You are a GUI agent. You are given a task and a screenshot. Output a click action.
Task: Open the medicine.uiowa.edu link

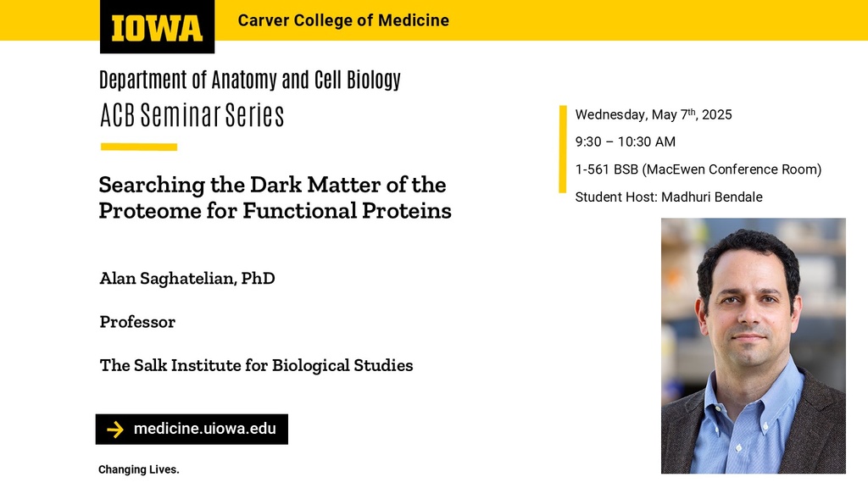tap(204, 430)
